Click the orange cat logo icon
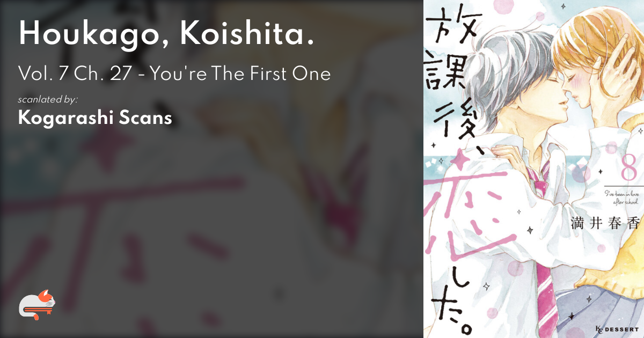 [x=37, y=306]
